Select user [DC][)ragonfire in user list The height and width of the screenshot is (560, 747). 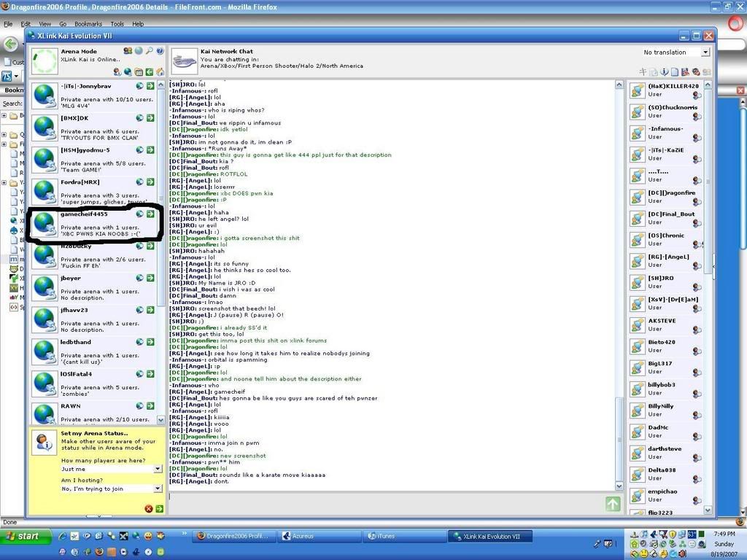tap(666, 197)
